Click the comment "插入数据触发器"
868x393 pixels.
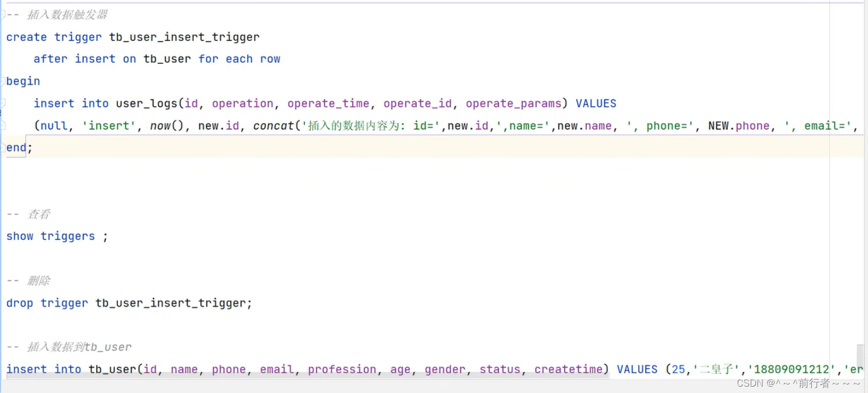[68, 15]
